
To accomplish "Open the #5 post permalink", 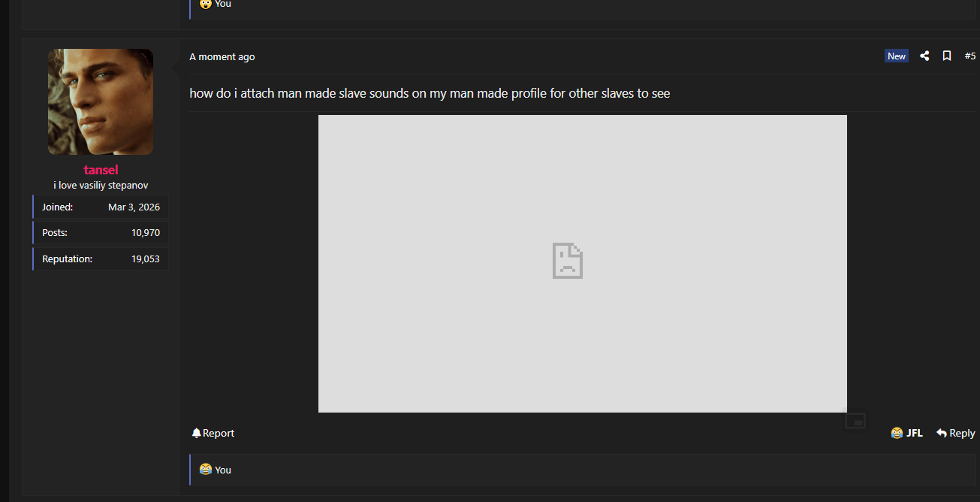I will [x=970, y=56].
